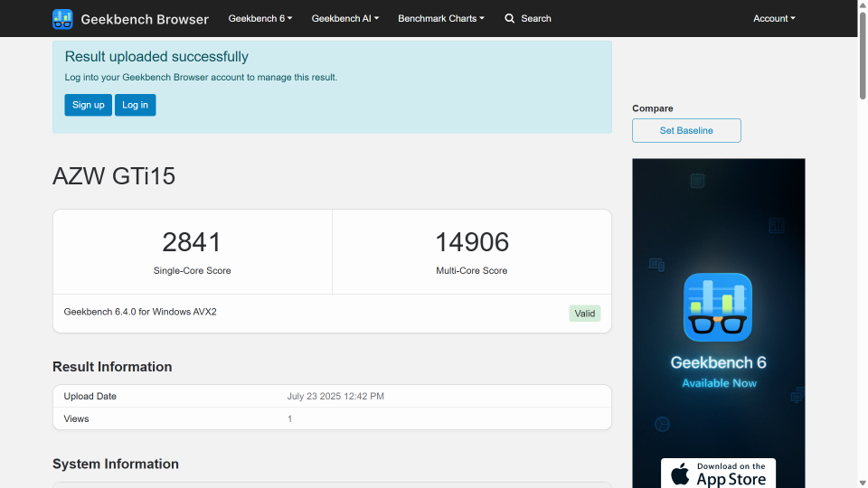The width and height of the screenshot is (868, 488).
Task: Click the Geekbench 6 app icon in ad
Action: 717,307
